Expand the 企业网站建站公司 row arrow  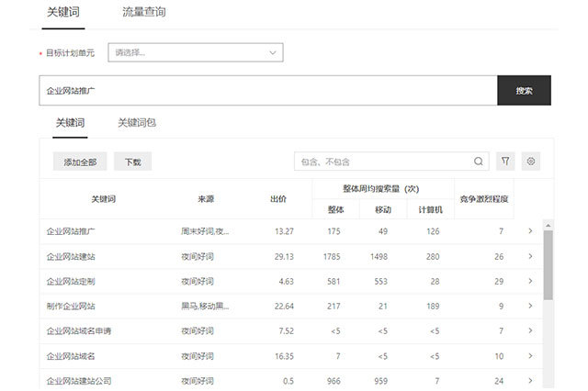tap(530, 380)
